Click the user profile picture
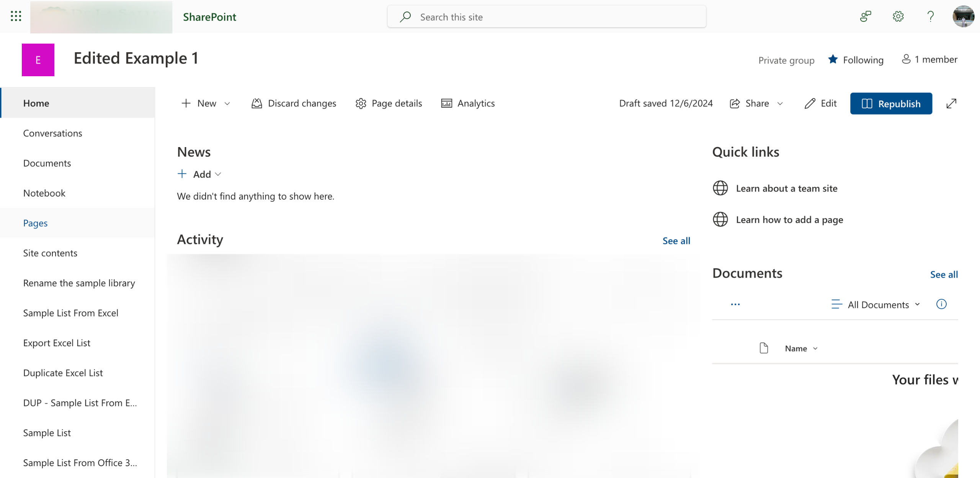This screenshot has height=478, width=980. click(x=963, y=16)
